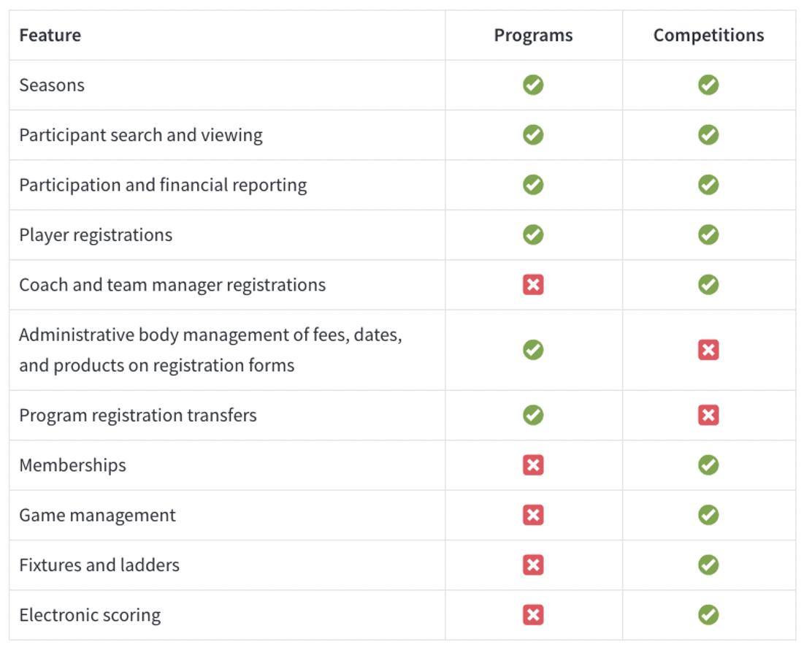Click the Program registration transfers label
This screenshot has height=653, width=812.
[x=138, y=416]
